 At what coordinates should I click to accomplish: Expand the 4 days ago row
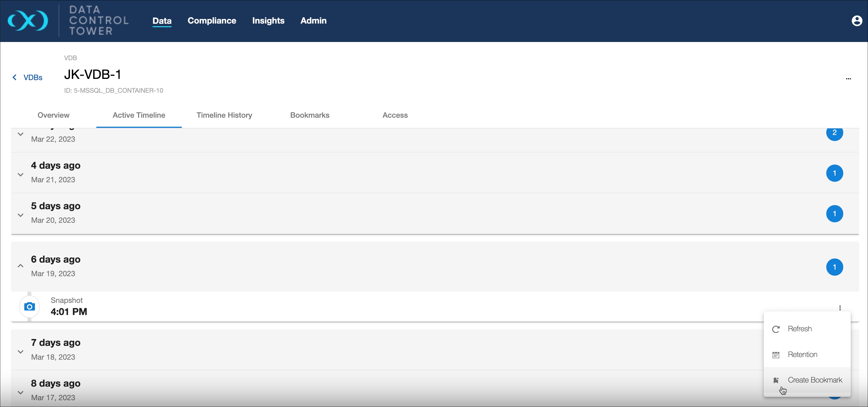pyautogui.click(x=21, y=174)
